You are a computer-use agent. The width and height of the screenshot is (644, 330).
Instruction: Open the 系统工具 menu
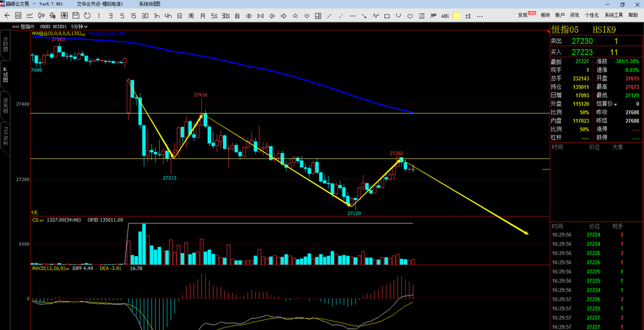tap(614, 15)
